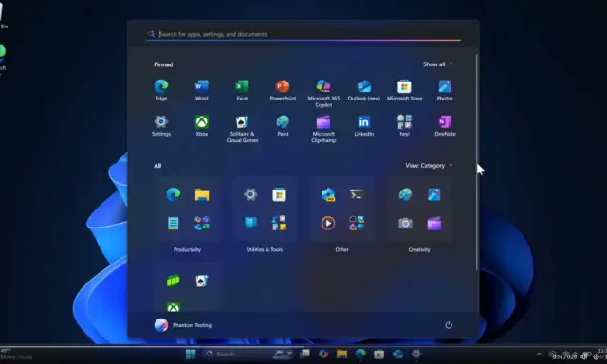Open Outlook (new) pinned app
Screen dimensions: 607x364
(364, 90)
